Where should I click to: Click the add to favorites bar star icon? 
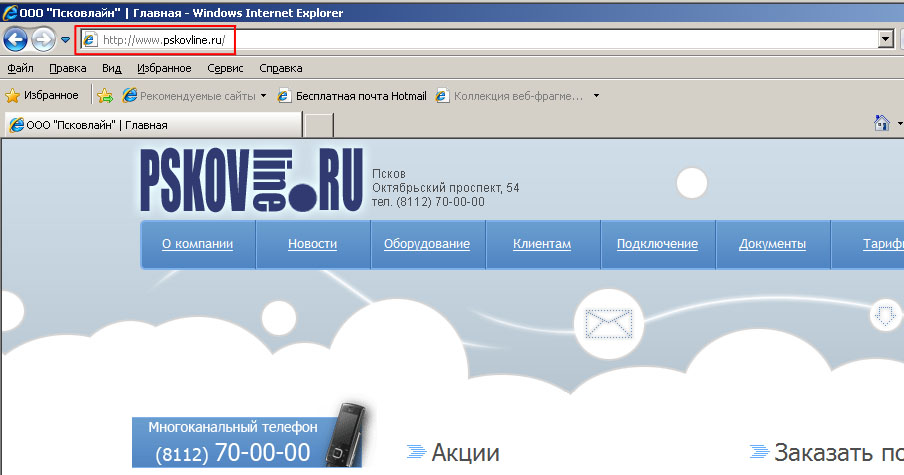[x=105, y=96]
